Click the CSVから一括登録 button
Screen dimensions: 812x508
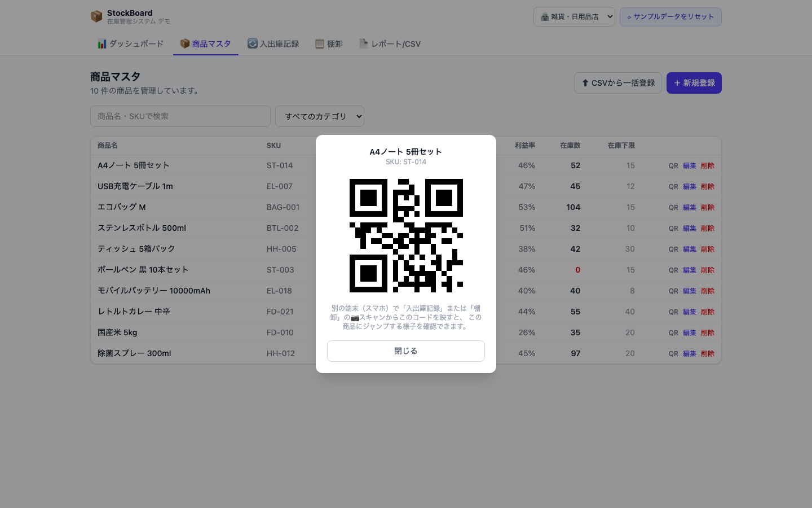(618, 83)
